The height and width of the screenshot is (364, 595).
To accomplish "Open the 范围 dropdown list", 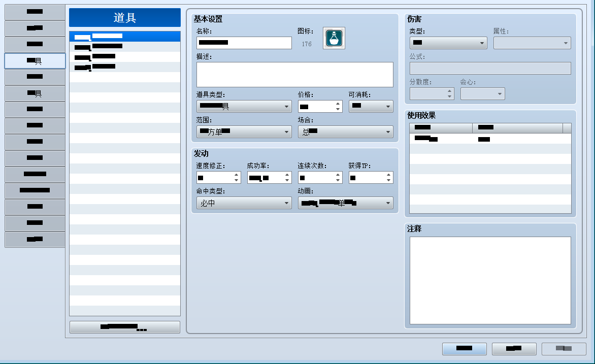I will click(244, 131).
